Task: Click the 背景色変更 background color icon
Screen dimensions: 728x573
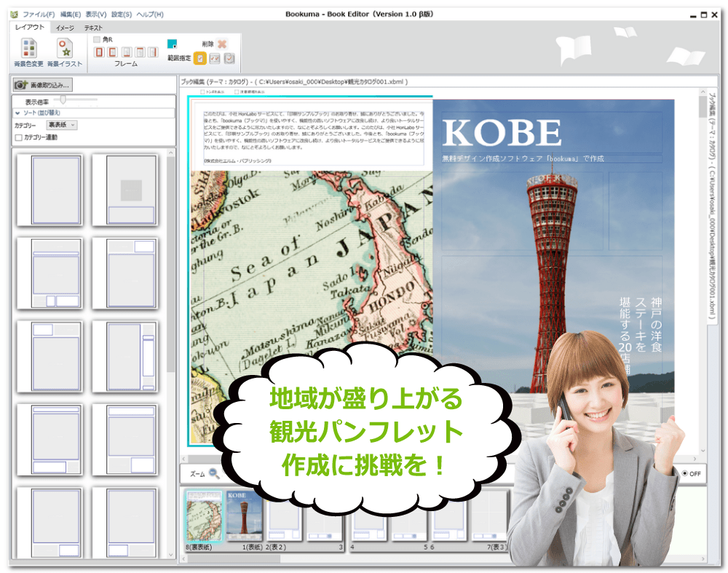Action: click(29, 48)
